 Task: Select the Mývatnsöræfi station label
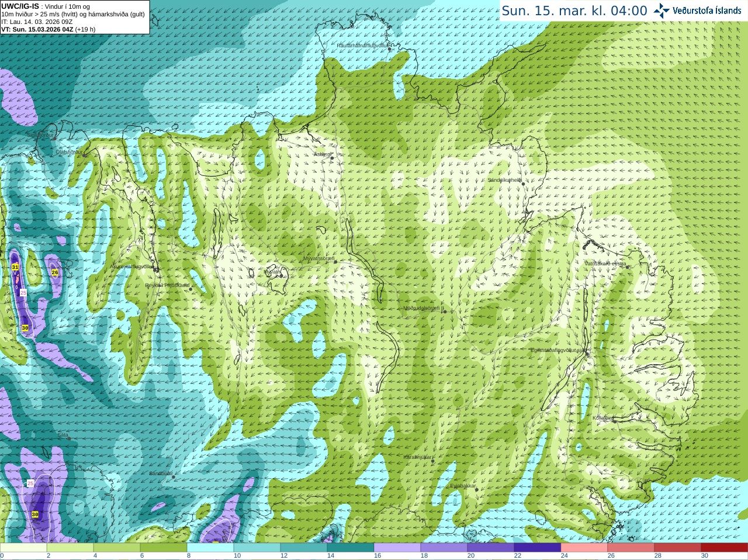click(318, 258)
